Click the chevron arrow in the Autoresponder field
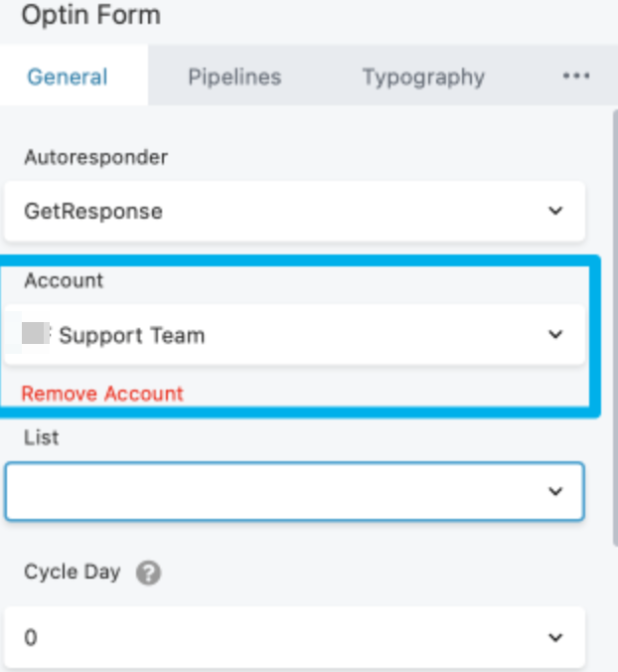Viewport: 618px width, 672px height. coord(555,211)
